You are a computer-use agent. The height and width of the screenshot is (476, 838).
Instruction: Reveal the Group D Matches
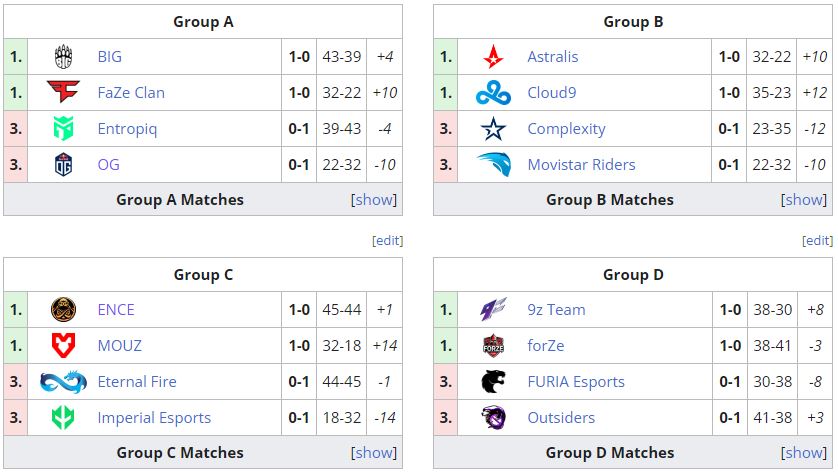(x=804, y=452)
